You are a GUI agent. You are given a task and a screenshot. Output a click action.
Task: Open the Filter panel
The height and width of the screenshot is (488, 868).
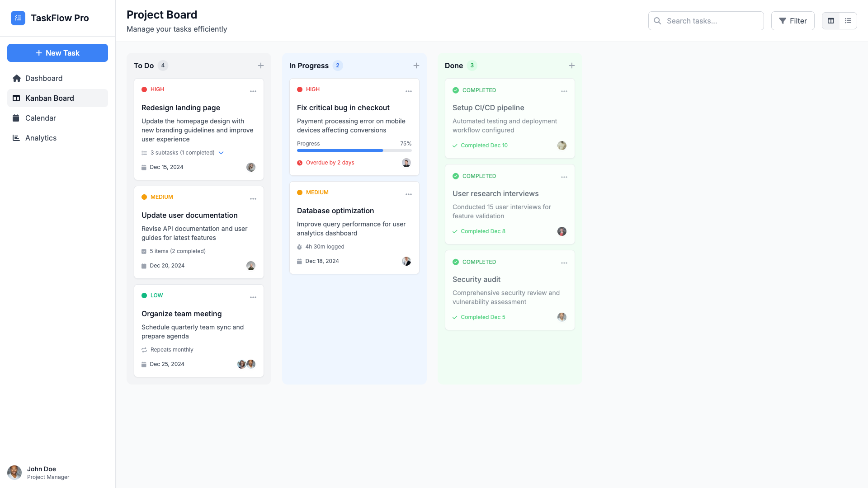793,21
